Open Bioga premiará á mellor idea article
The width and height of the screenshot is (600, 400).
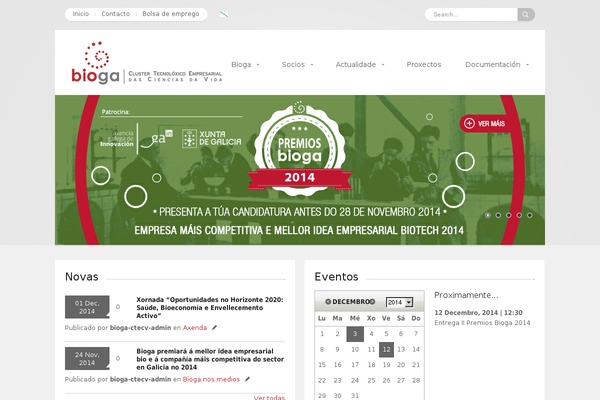click(x=210, y=359)
